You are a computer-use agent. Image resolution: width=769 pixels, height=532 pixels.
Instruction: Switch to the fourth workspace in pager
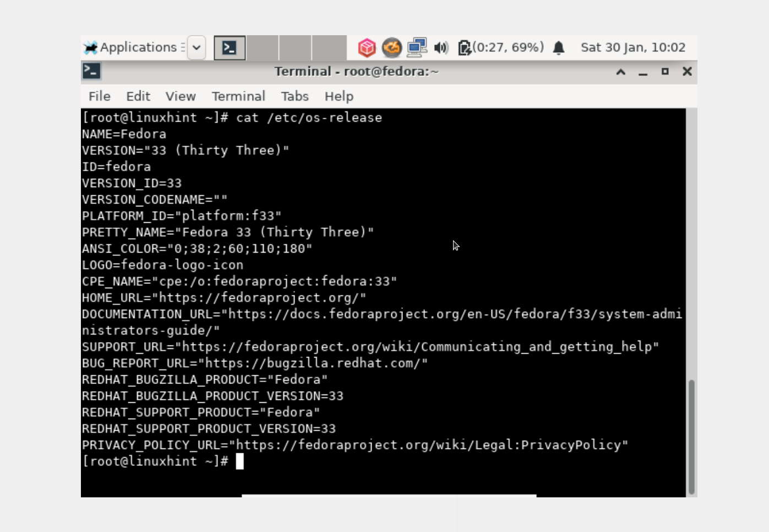(x=329, y=47)
